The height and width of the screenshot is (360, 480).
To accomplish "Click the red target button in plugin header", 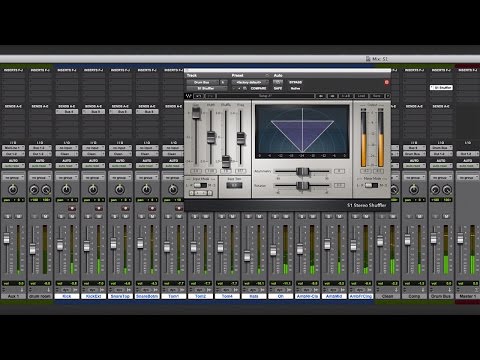I will (x=387, y=82).
